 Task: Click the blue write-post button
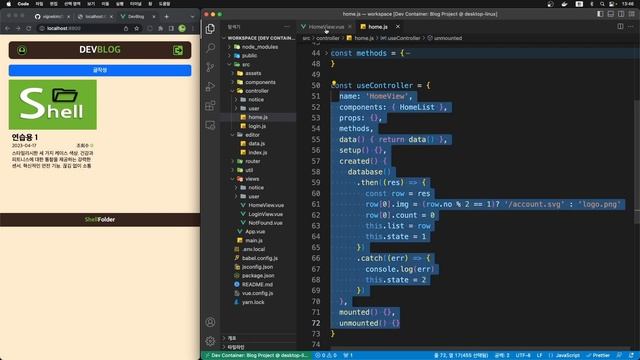pyautogui.click(x=100, y=70)
